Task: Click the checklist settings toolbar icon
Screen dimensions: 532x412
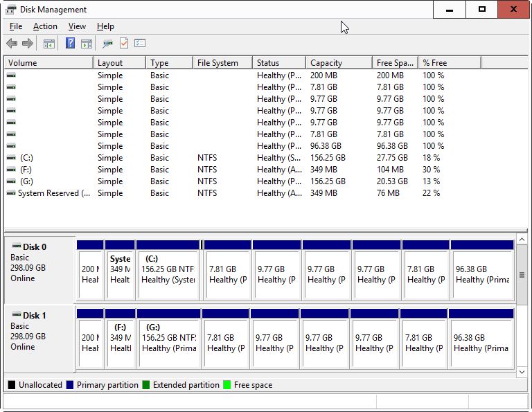Action: 140,43
